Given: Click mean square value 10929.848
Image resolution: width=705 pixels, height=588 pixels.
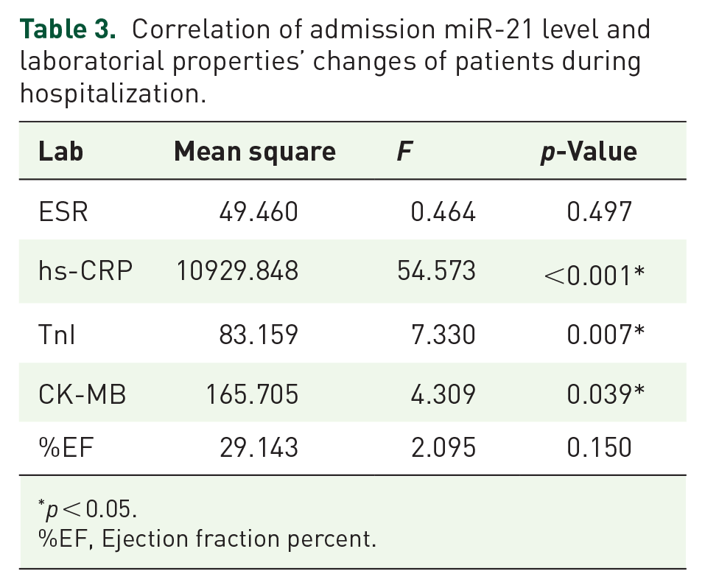Looking at the screenshot, I should pyautogui.click(x=237, y=271).
